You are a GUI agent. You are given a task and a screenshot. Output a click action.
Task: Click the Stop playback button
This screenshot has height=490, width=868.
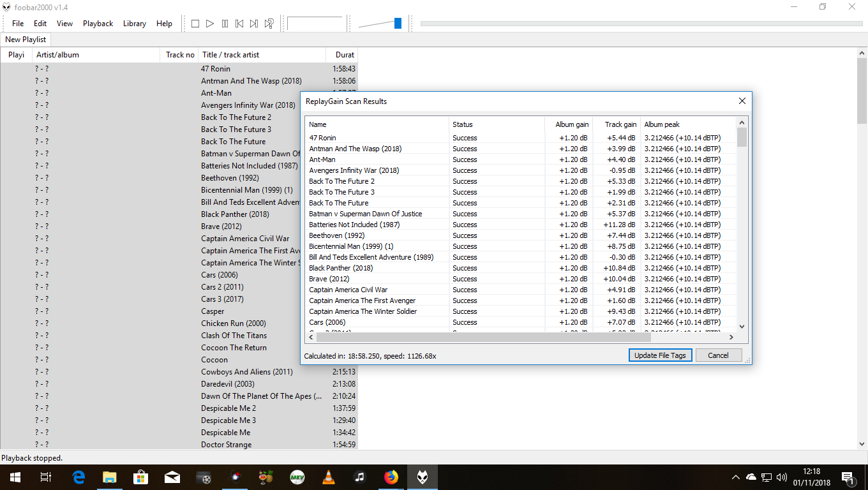(x=195, y=24)
